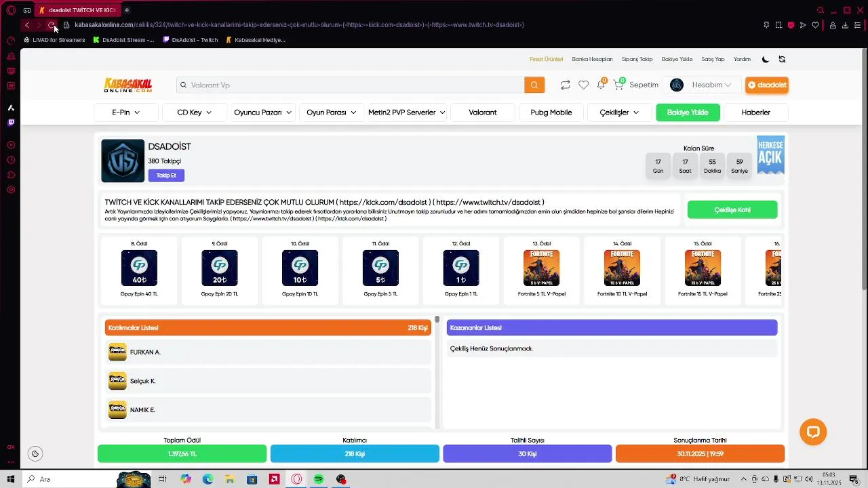Click the browser address bar URL
The height and width of the screenshot is (488, 868).
299,25
